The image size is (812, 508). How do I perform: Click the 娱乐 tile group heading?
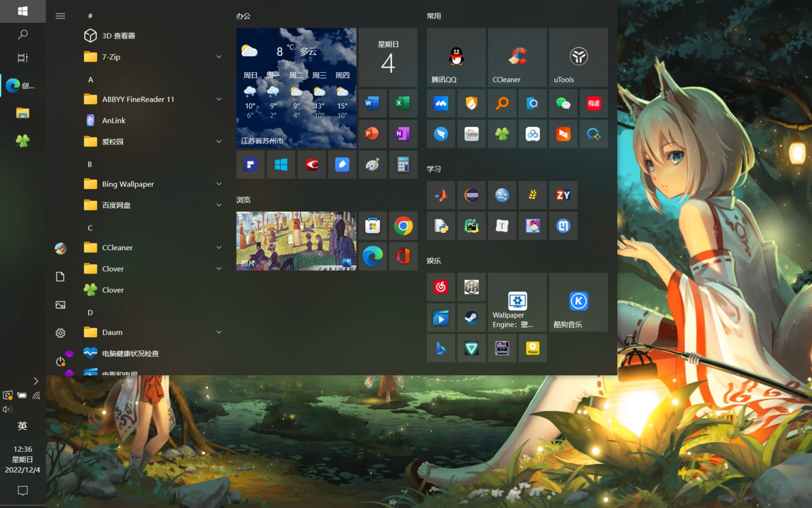click(434, 261)
